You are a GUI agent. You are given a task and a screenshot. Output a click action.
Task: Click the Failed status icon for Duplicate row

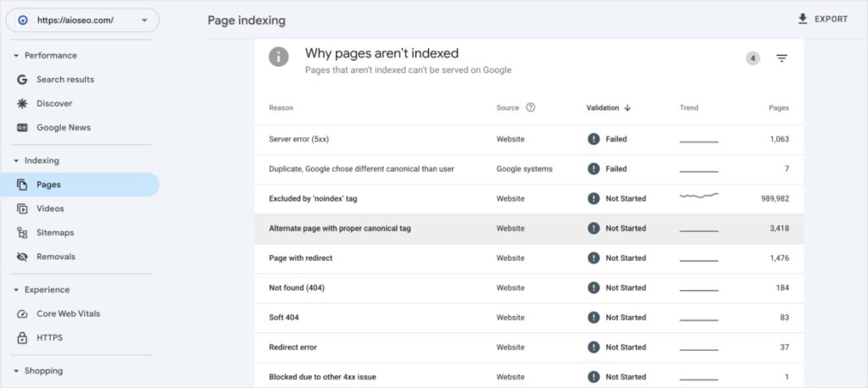point(593,169)
